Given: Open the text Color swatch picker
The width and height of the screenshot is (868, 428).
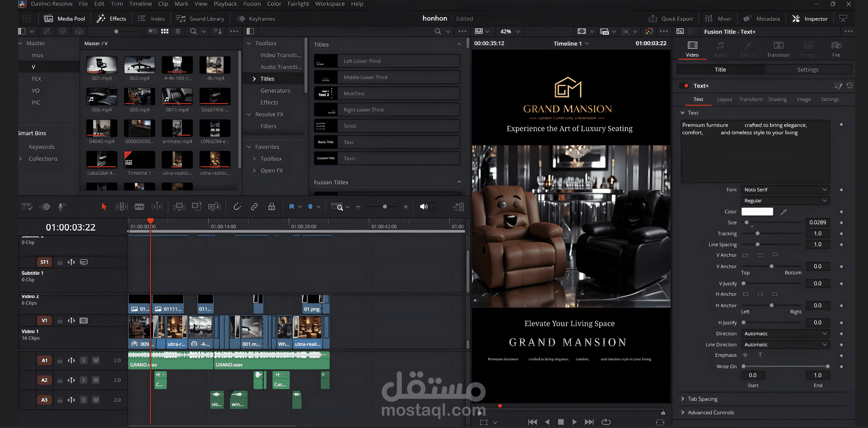Looking at the screenshot, I should point(757,211).
